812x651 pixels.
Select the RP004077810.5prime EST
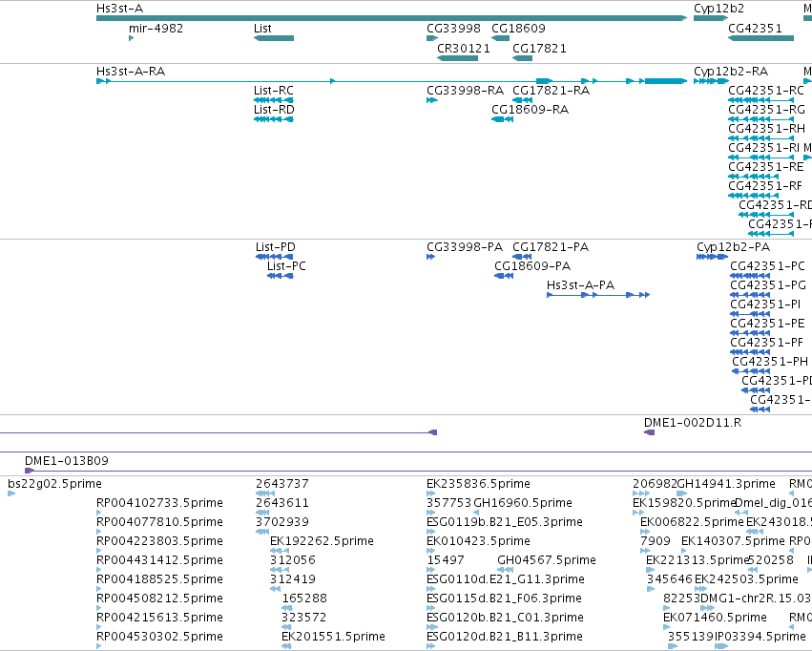pyautogui.click(x=99, y=532)
